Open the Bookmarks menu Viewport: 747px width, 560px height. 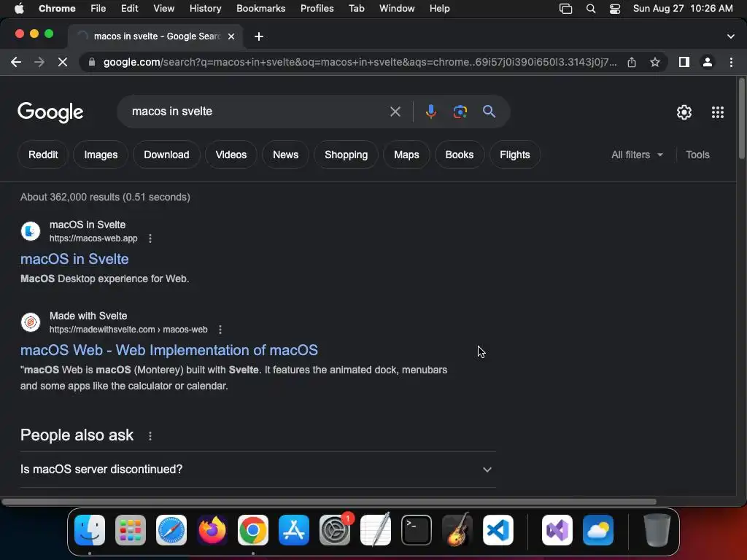[x=260, y=9]
